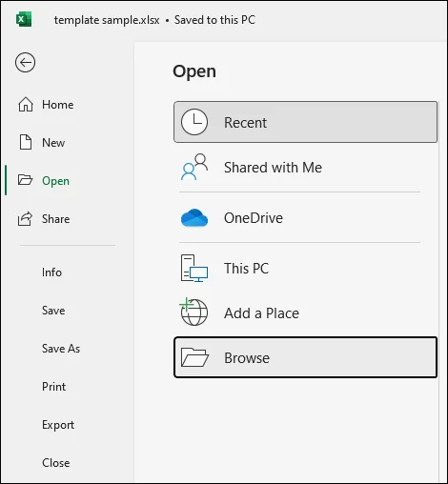
Task: Click the back arrow circle icon
Action: 25,62
